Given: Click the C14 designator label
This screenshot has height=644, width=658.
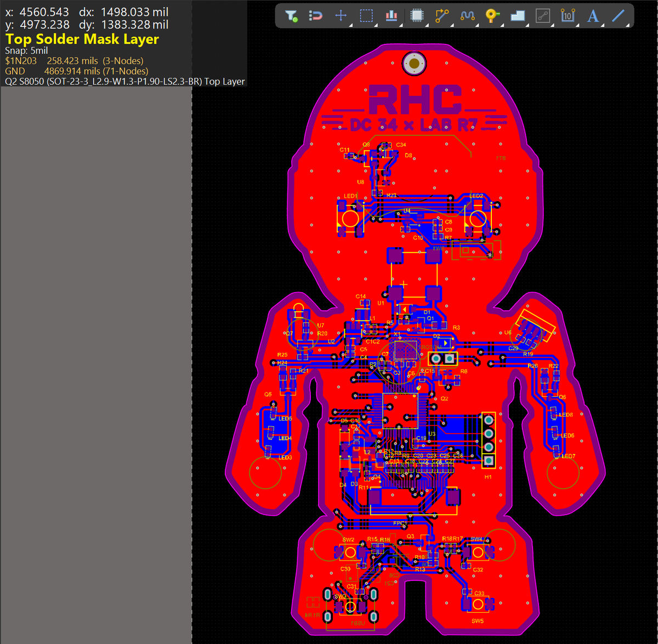Looking at the screenshot, I should pyautogui.click(x=360, y=297).
